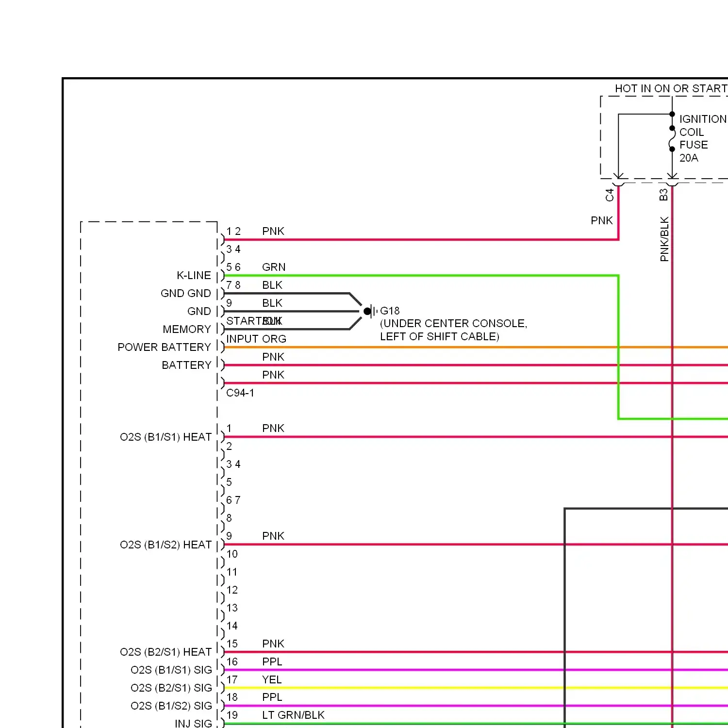Select the O2S (B1/S1) HEAT label
This screenshot has height=728, width=728.
pyautogui.click(x=166, y=437)
